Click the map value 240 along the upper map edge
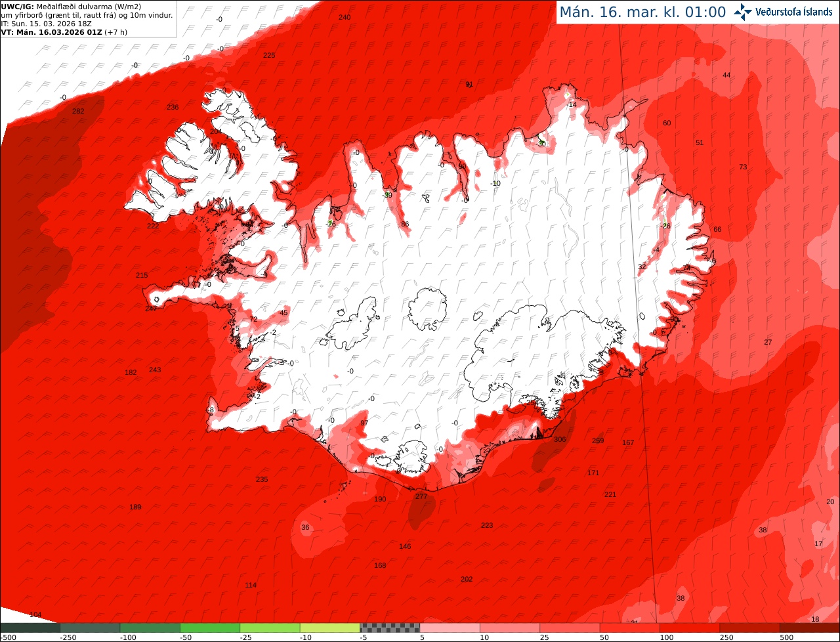This screenshot has height=642, width=840. pyautogui.click(x=345, y=17)
